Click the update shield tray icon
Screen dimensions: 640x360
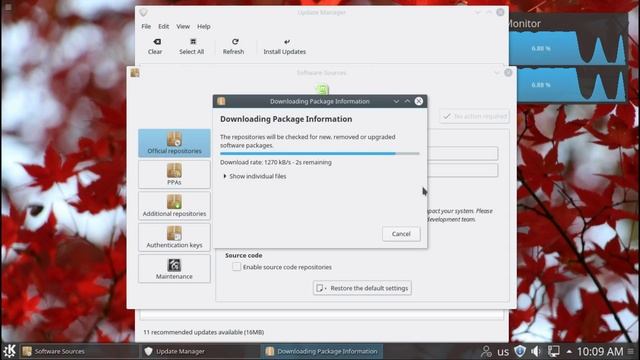point(520,351)
